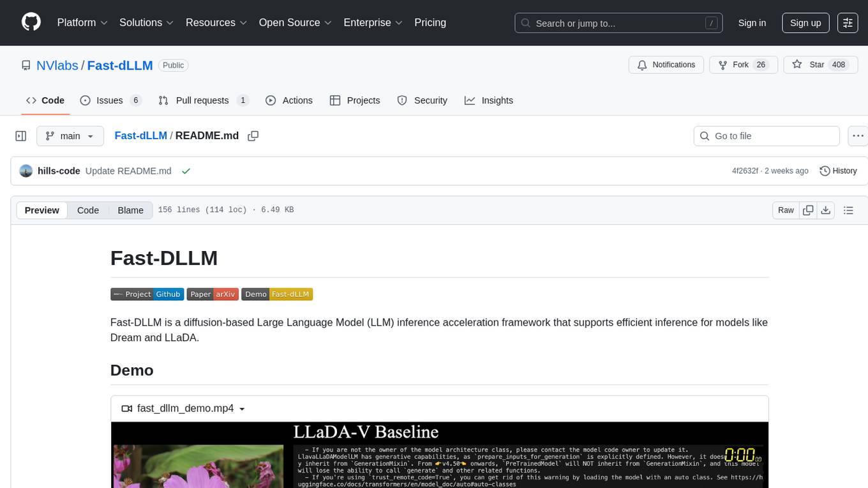Expand the file tree side panel
The width and height of the screenshot is (868, 488).
coord(21,136)
